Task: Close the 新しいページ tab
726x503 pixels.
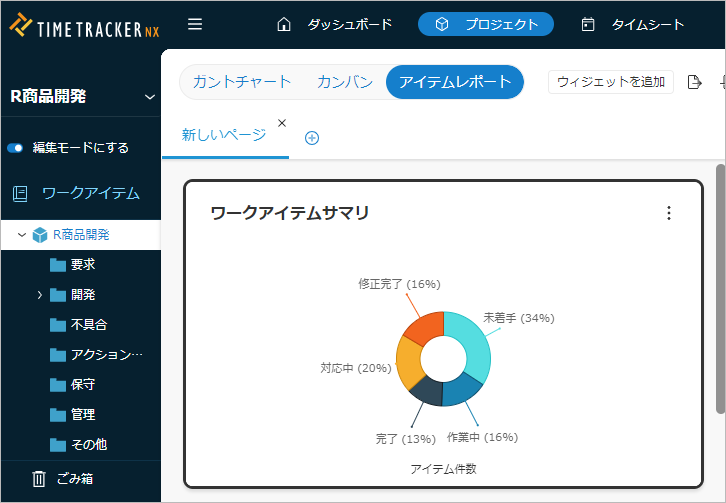Action: [282, 123]
